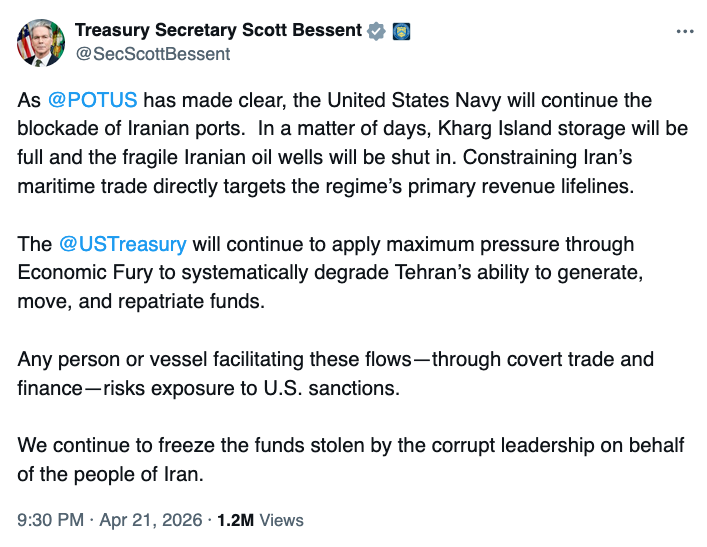Click the Treasury seal affiliation badge
707x547 pixels.
pos(401,31)
